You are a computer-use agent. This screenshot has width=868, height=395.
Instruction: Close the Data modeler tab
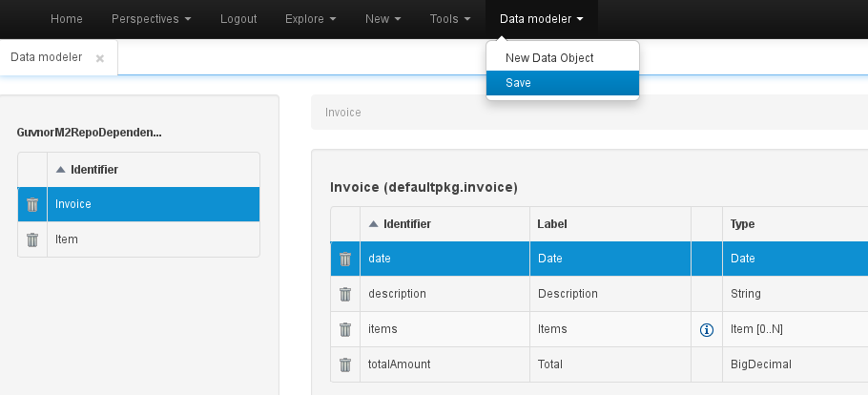pos(100,58)
